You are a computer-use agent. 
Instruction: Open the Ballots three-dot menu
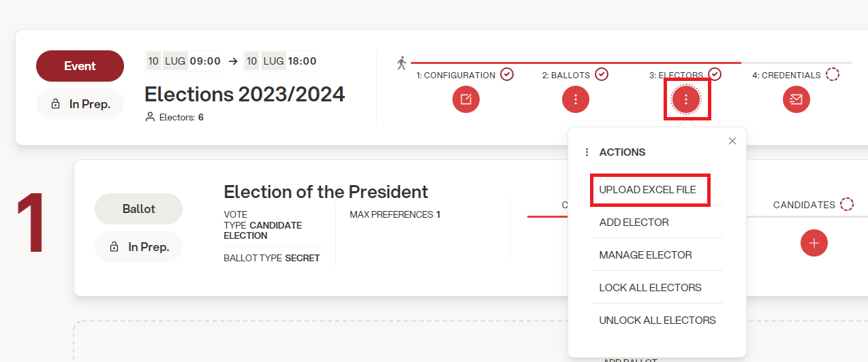(576, 100)
